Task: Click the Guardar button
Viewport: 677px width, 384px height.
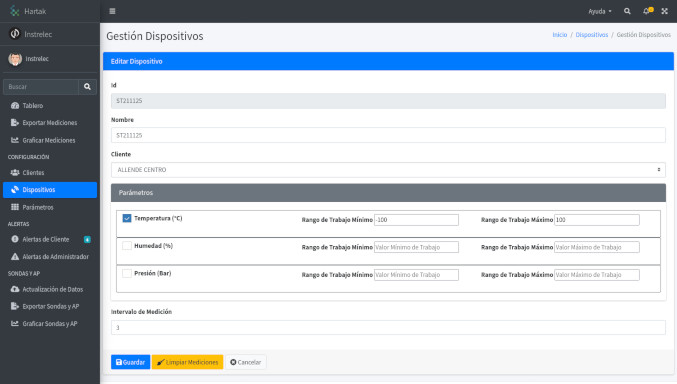Action: (x=130, y=362)
